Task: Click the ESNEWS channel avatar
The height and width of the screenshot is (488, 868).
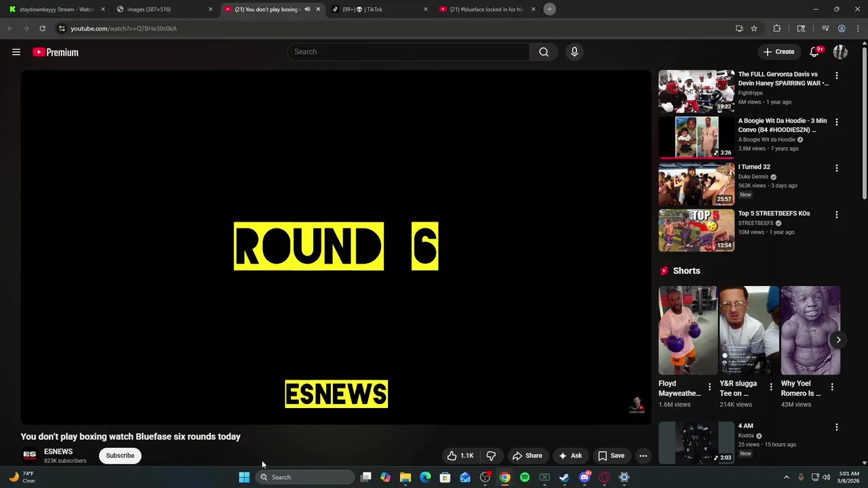Action: [30, 455]
